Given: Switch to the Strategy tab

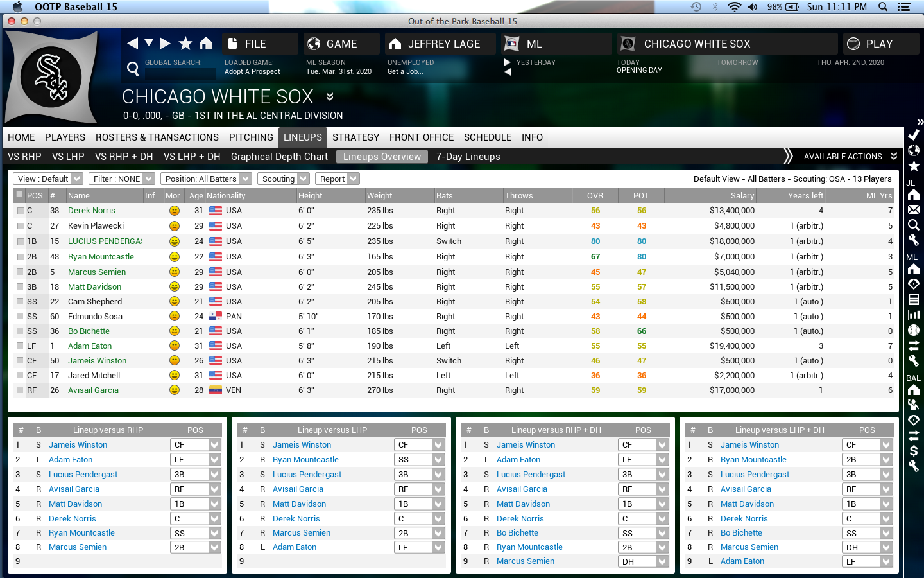Looking at the screenshot, I should pyautogui.click(x=356, y=137).
